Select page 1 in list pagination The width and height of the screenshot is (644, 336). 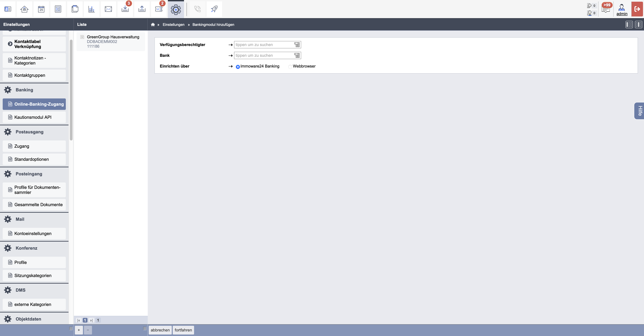pos(85,320)
